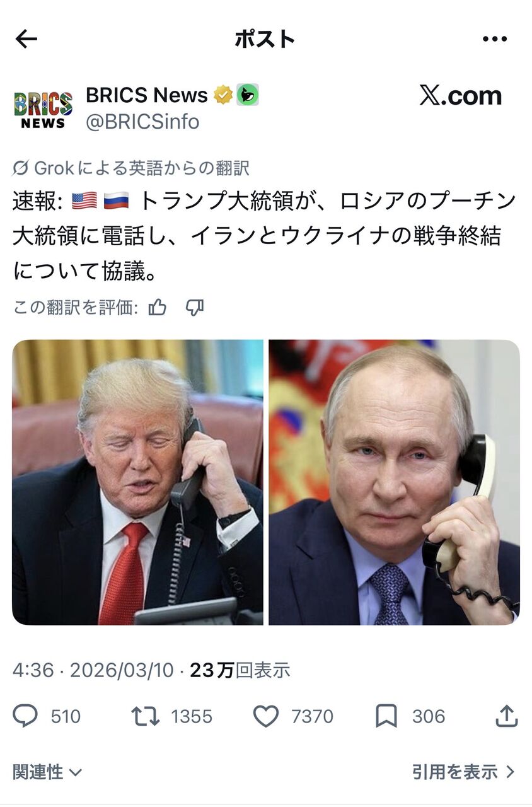The height and width of the screenshot is (807, 532).
Task: Open the right photo with corded phone
Action: [x=395, y=482]
